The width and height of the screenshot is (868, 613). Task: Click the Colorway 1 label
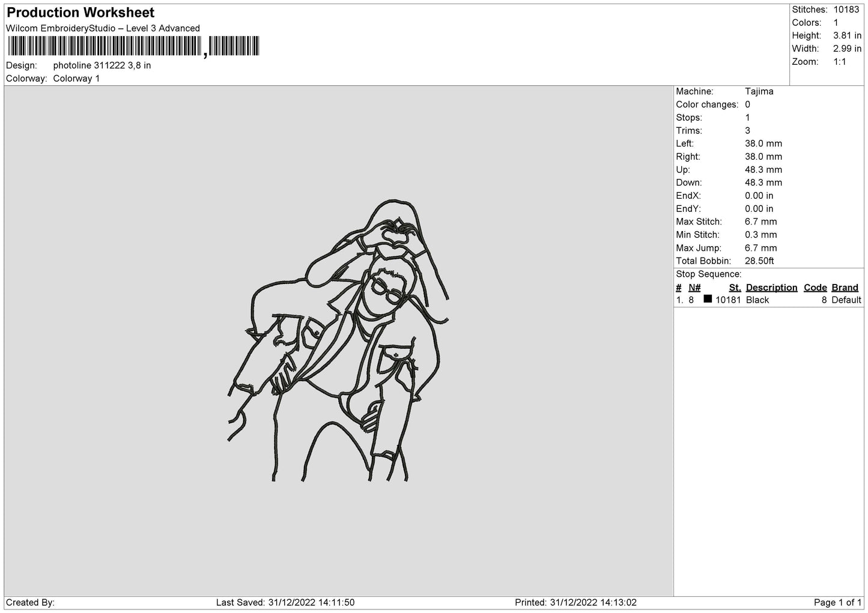coord(76,79)
